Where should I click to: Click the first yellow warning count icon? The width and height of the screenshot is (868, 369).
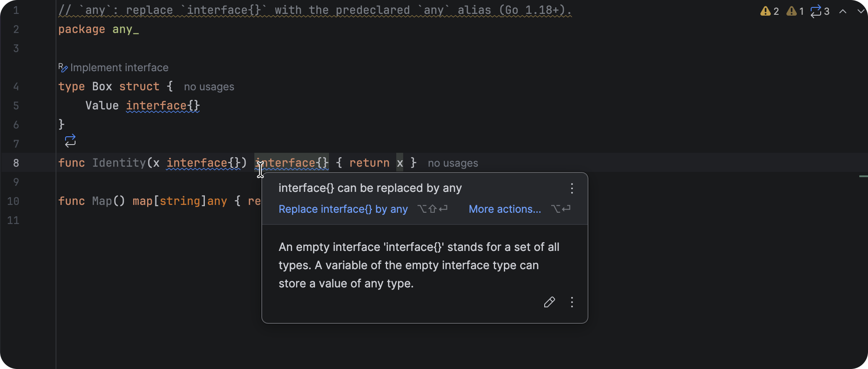(765, 11)
